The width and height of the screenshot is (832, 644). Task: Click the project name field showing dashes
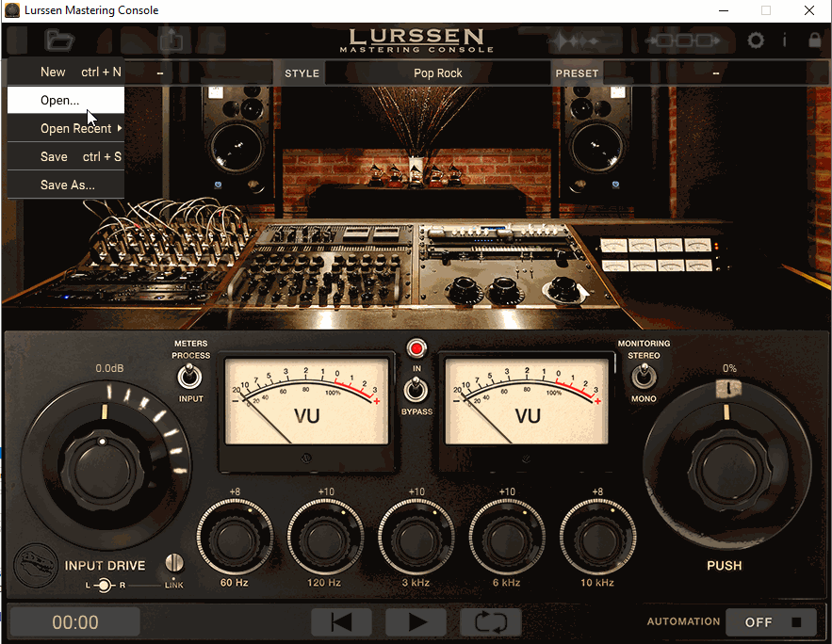point(160,73)
